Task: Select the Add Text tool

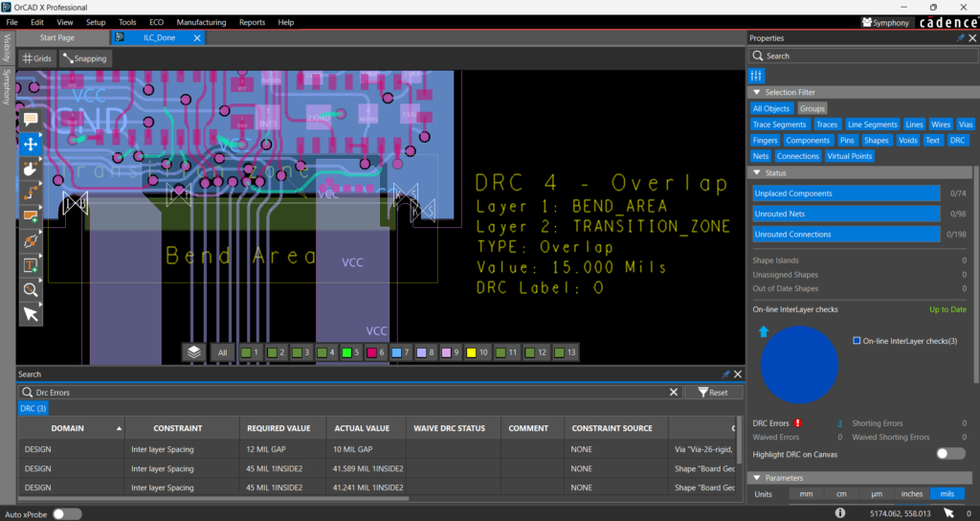Action: click(x=31, y=265)
